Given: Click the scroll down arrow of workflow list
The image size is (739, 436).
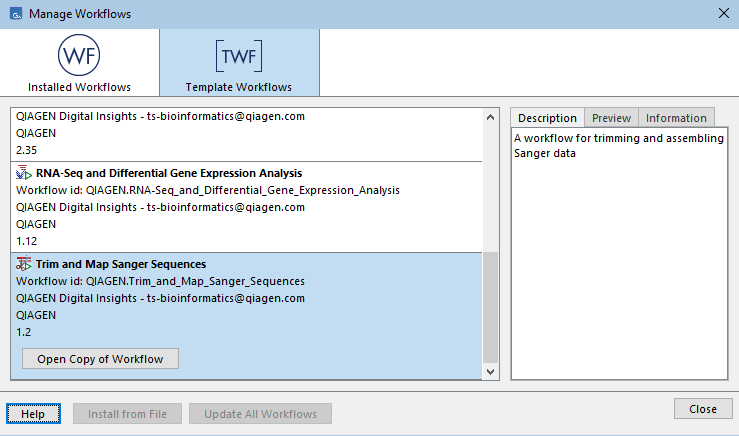Looking at the screenshot, I should pyautogui.click(x=490, y=371).
